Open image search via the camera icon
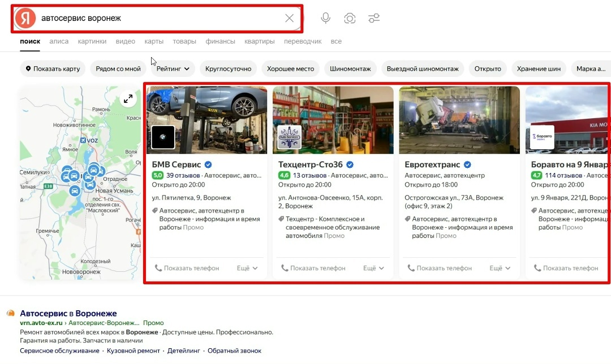 [350, 18]
